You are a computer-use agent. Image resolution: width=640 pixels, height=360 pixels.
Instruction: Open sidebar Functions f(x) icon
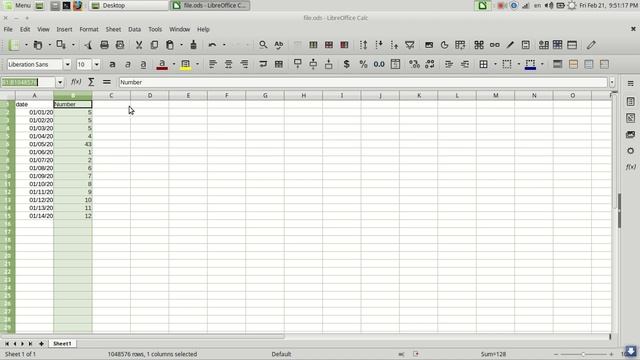coord(630,167)
